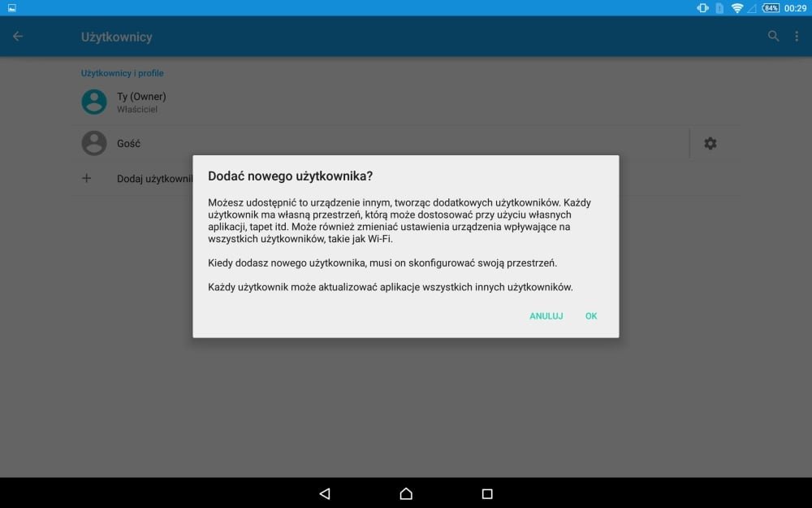This screenshot has width=812, height=508.
Task: Tap the clock showing 00:29
Action: pos(796,8)
